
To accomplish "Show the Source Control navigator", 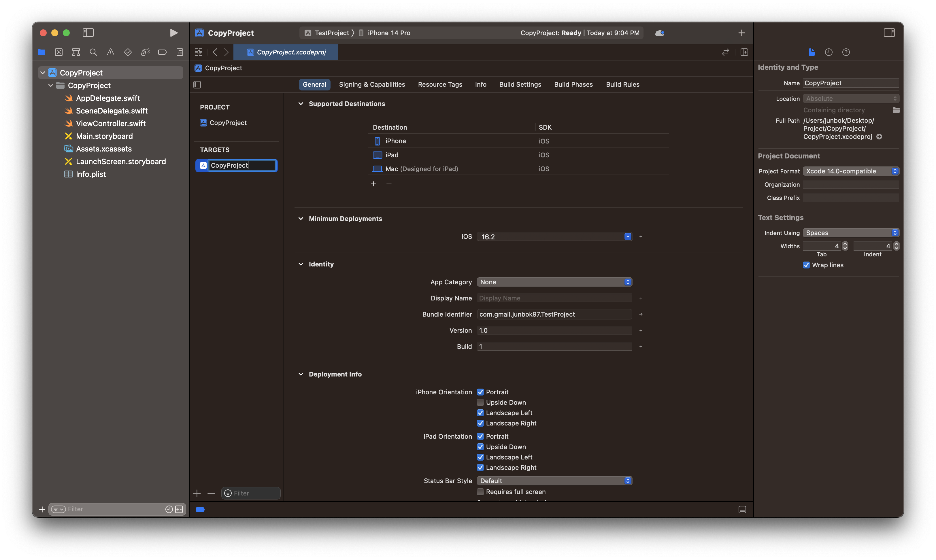I will [59, 52].
